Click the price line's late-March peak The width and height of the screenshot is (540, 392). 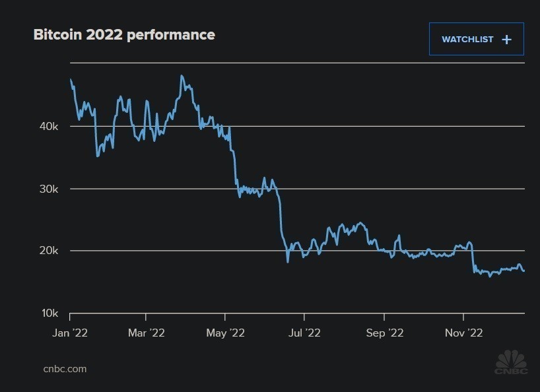[182, 76]
